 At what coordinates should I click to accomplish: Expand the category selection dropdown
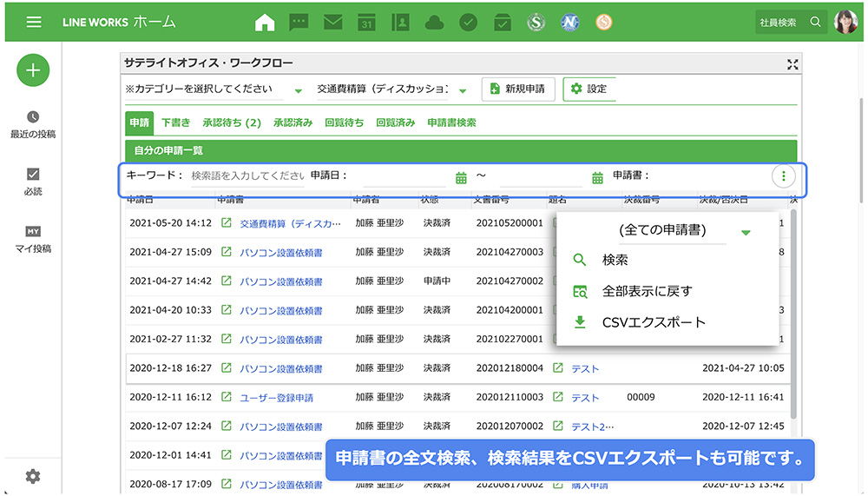298,90
